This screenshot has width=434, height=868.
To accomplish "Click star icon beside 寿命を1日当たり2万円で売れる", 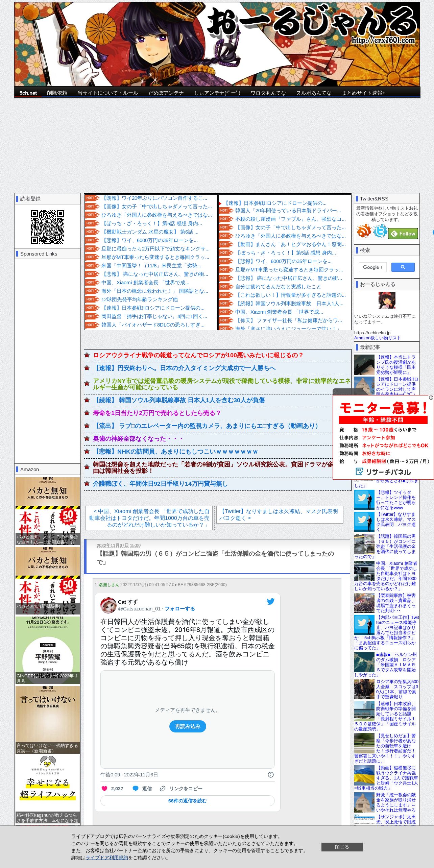I will point(87,413).
